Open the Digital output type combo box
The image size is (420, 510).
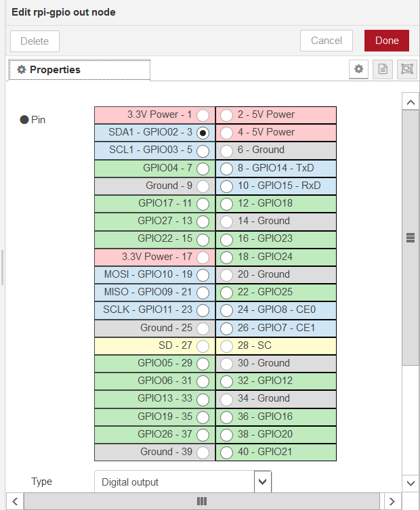point(174,482)
